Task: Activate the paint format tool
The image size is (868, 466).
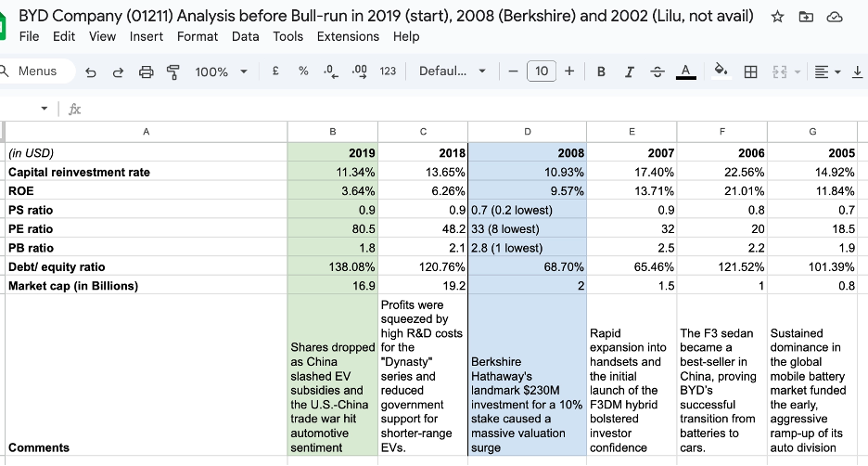Action: [172, 71]
